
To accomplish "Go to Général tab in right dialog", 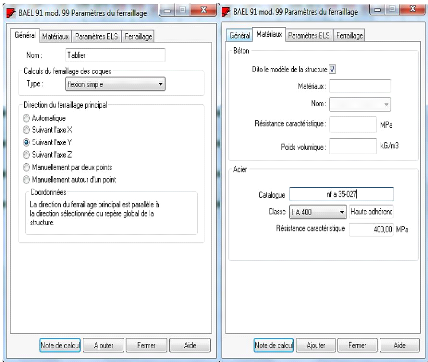I will [240, 35].
